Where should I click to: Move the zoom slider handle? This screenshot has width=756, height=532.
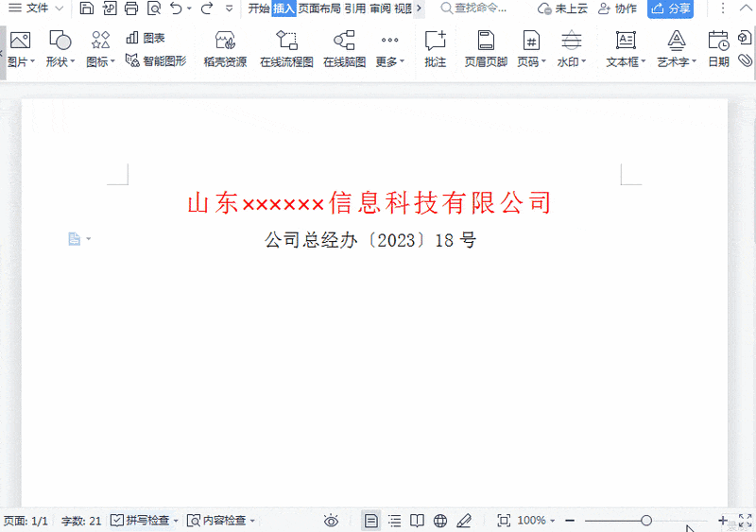646,521
